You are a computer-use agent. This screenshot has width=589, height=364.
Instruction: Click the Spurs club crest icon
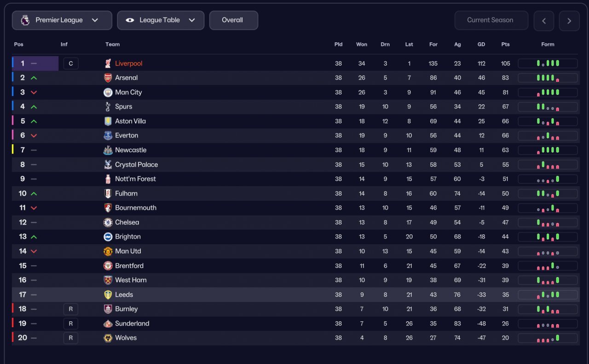click(108, 107)
